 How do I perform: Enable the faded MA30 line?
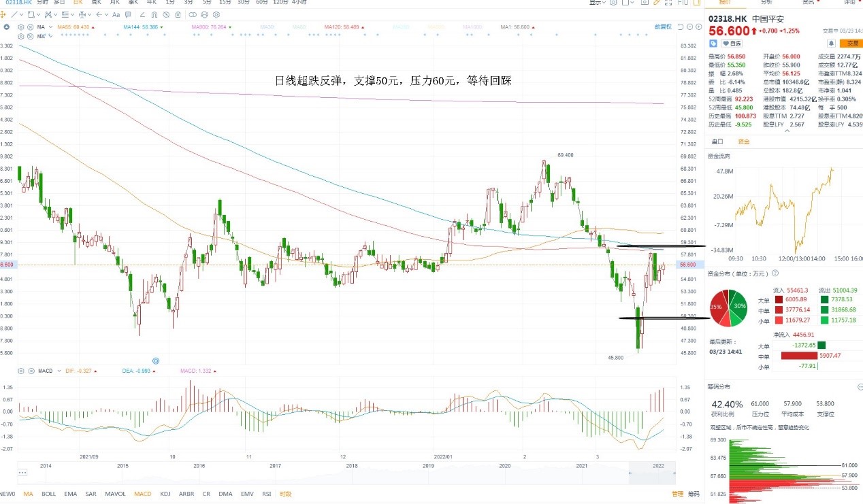point(267,27)
